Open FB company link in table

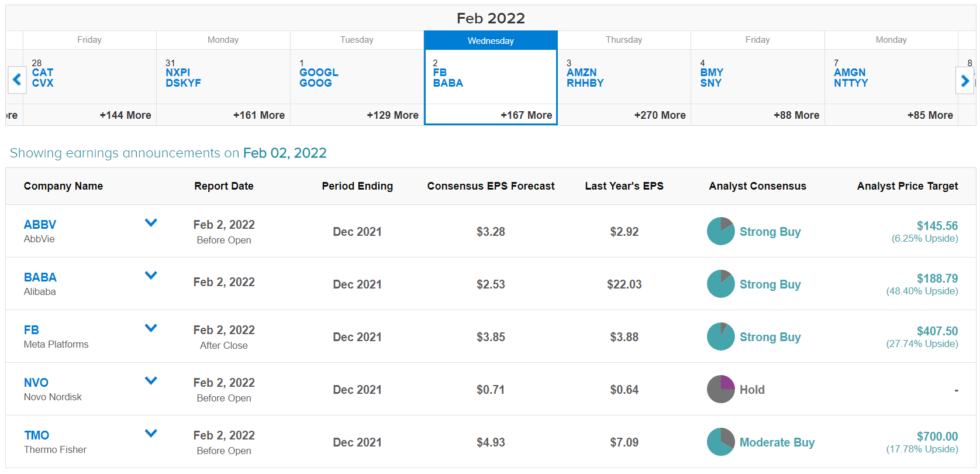point(32,330)
